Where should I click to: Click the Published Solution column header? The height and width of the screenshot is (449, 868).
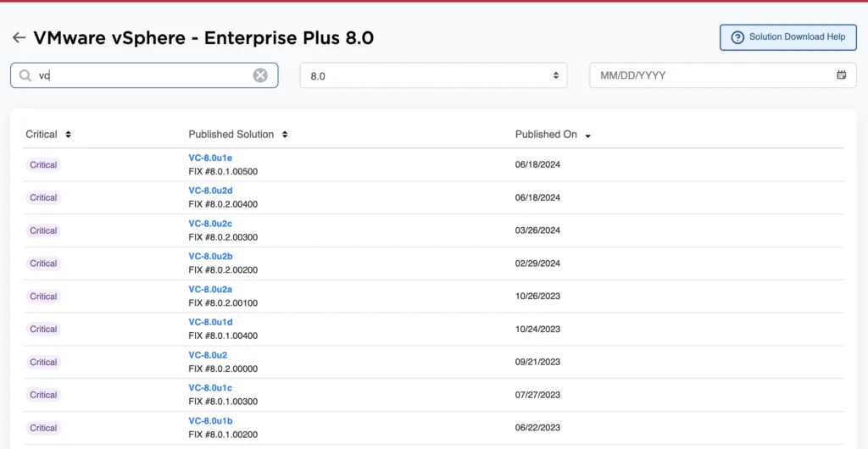[231, 135]
